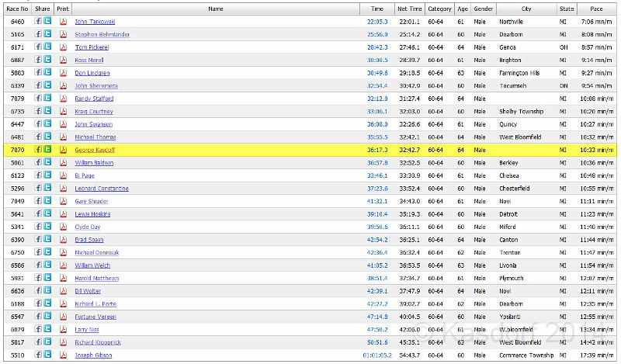This screenshot has height=364, width=621.
Task: Print Randy Stafford's result via PDF icon
Action: tap(63, 99)
